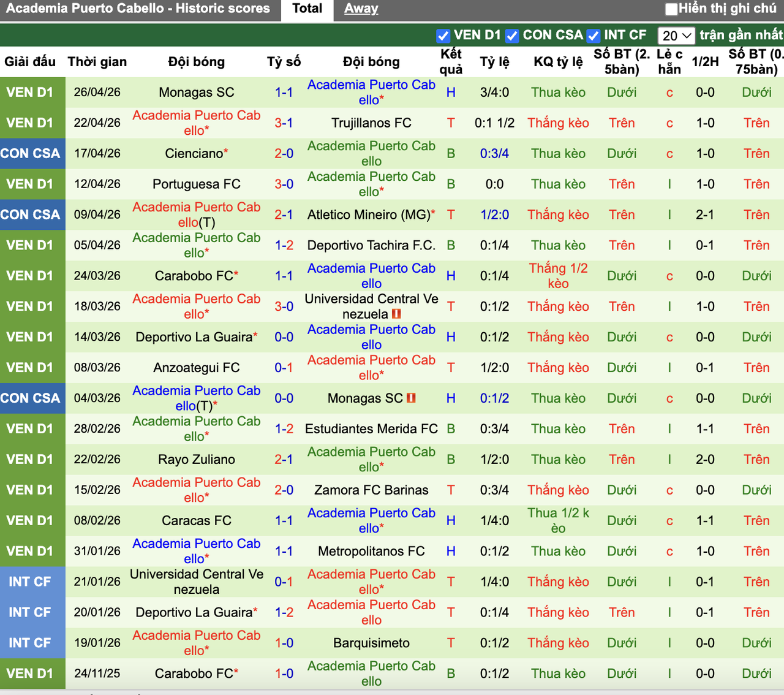
Task: Open Monagas SC team in 26/04/26 row
Action: (x=197, y=93)
